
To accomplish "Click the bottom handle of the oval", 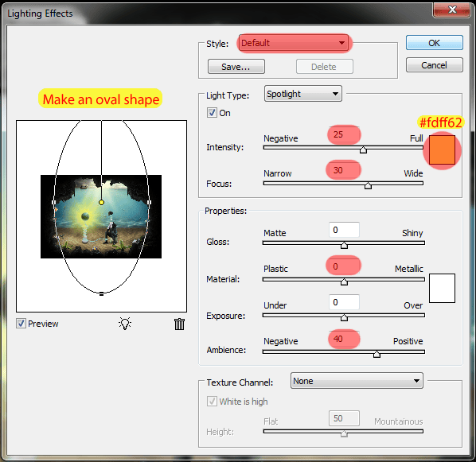I will (101, 293).
